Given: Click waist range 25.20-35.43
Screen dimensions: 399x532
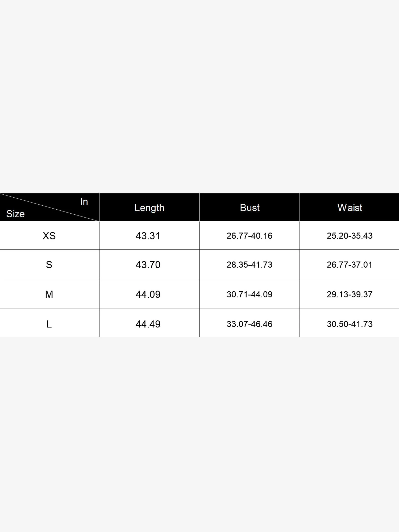Looking at the screenshot, I should [350, 236].
